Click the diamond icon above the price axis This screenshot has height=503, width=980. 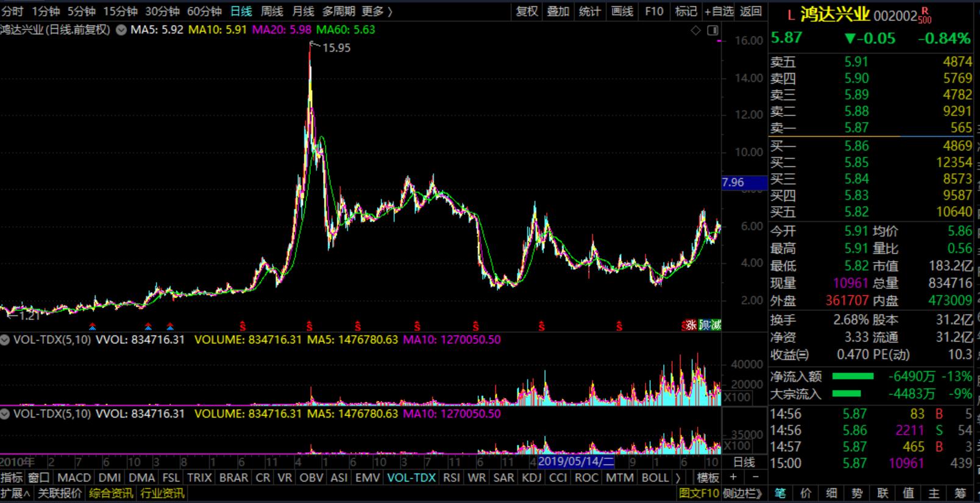[695, 30]
